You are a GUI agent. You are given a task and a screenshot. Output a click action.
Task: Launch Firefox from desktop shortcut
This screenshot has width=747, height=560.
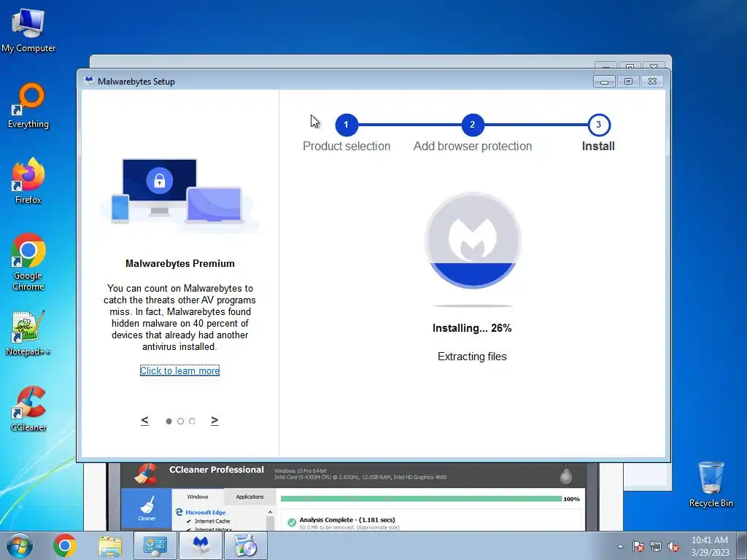[28, 181]
